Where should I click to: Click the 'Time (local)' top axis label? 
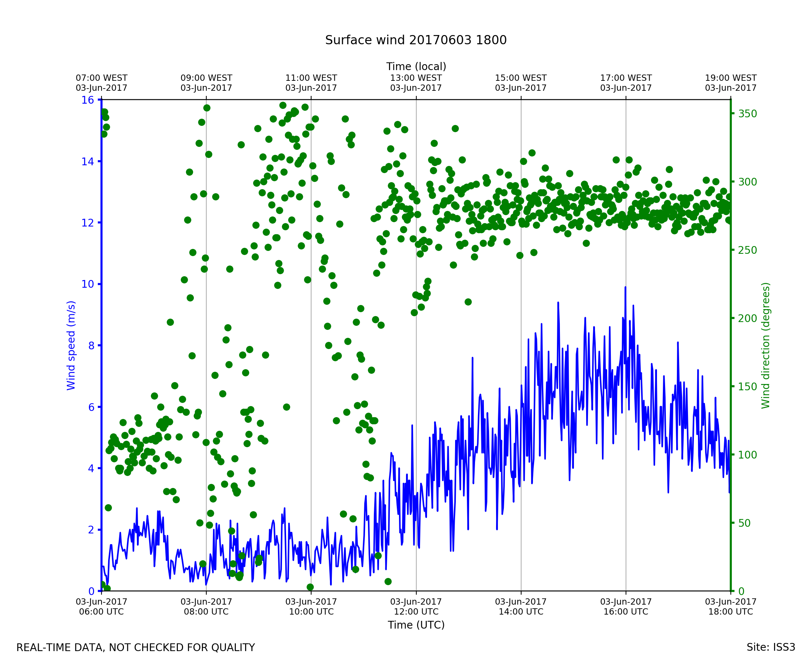[x=416, y=66]
